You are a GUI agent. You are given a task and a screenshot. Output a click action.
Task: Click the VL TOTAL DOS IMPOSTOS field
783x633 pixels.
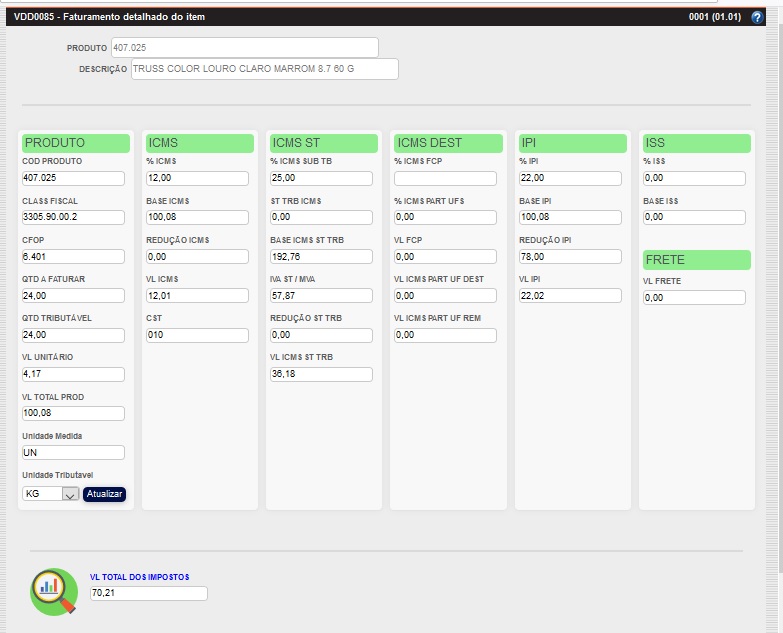[x=148, y=594]
